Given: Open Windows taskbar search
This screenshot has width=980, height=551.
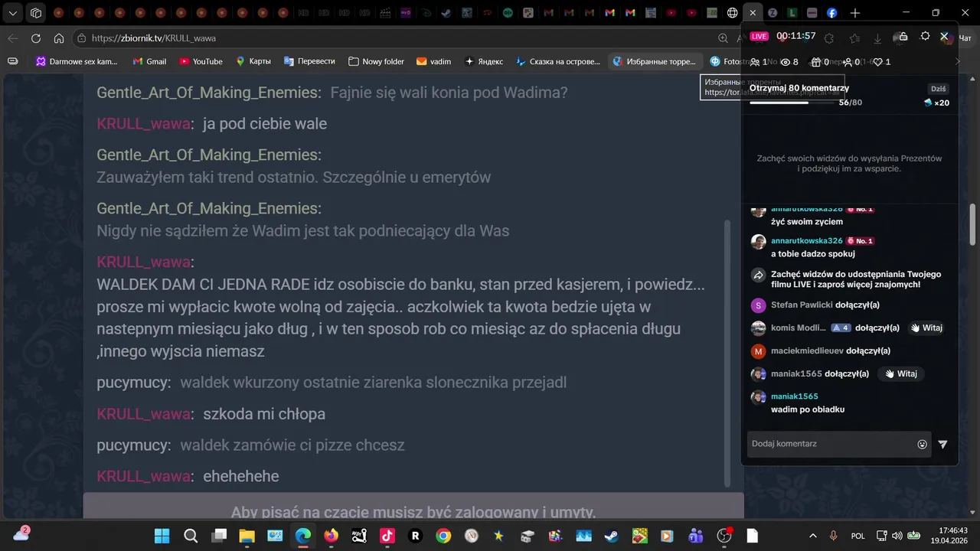Looking at the screenshot, I should pos(191,536).
